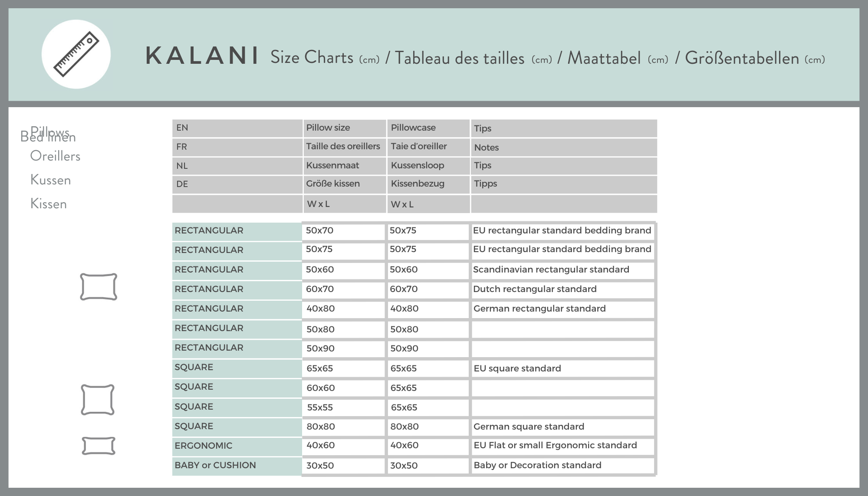Click the 30x50 pillowcase cell

(x=427, y=466)
